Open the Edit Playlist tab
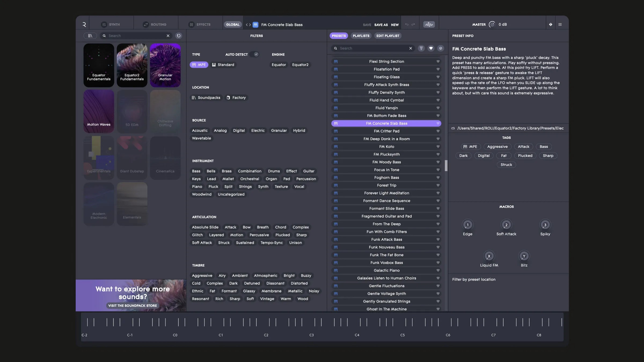The image size is (644, 362). click(387, 36)
